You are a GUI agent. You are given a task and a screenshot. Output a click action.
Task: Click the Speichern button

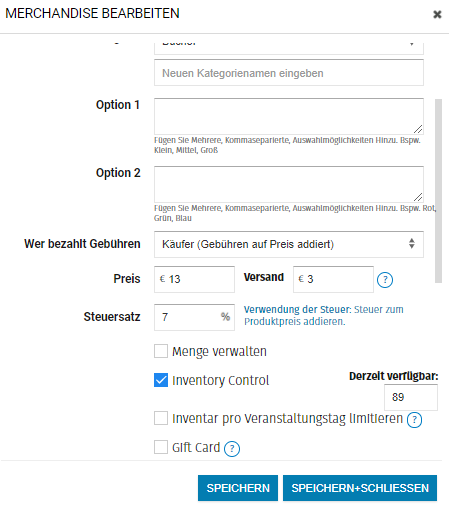click(x=238, y=488)
